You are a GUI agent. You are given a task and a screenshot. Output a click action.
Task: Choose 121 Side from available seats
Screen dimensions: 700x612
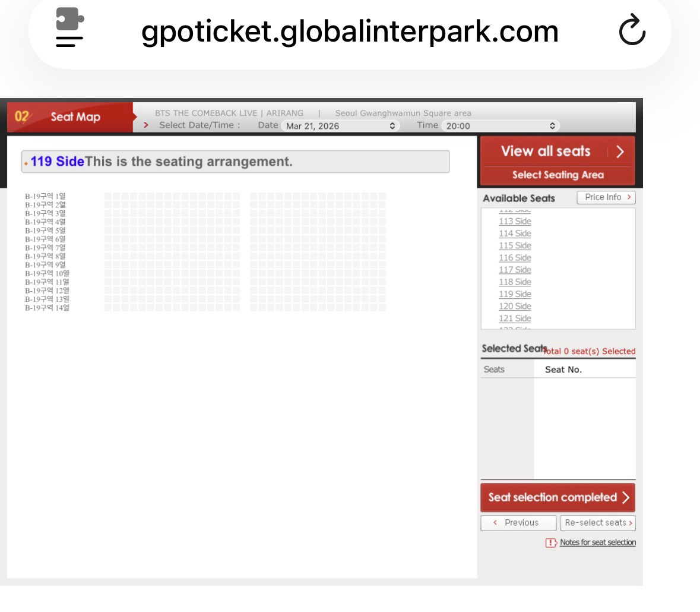point(515,318)
